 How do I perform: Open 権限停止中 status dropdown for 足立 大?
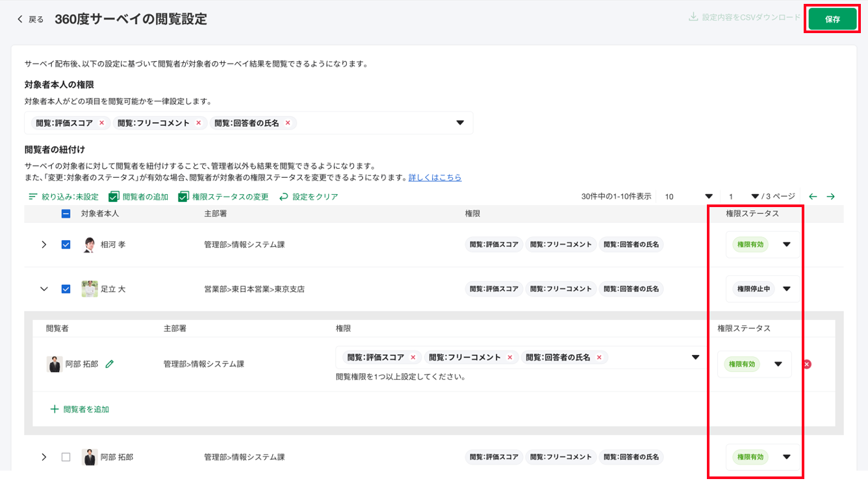pos(763,289)
